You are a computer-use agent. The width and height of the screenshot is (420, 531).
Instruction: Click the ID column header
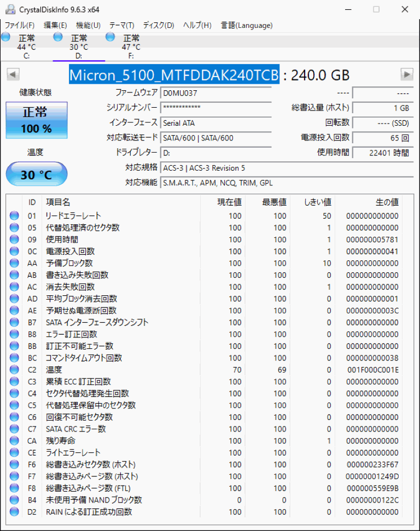32,202
